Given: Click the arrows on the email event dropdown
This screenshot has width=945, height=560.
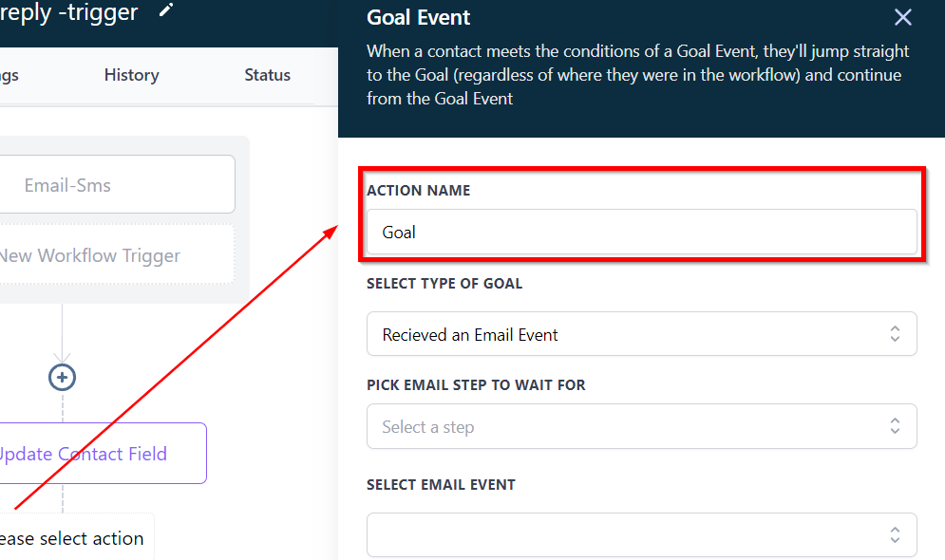Looking at the screenshot, I should [895, 535].
